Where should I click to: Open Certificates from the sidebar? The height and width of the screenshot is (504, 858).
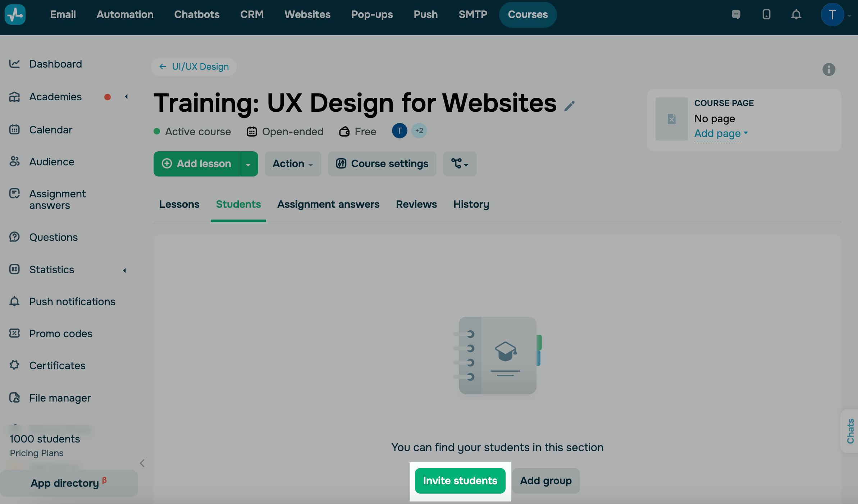coord(57,366)
